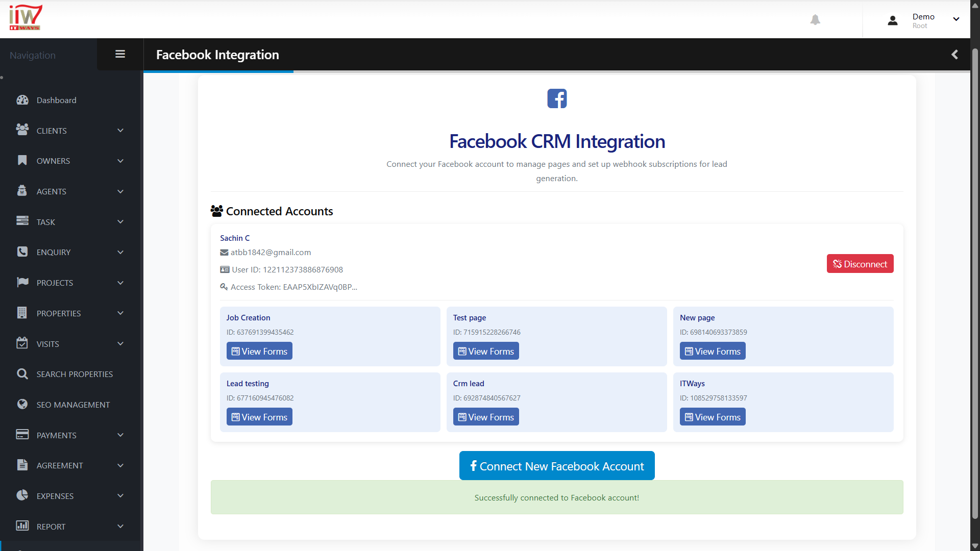The height and width of the screenshot is (551, 980).
Task: Click ID 637691399435462 text
Action: (x=260, y=332)
